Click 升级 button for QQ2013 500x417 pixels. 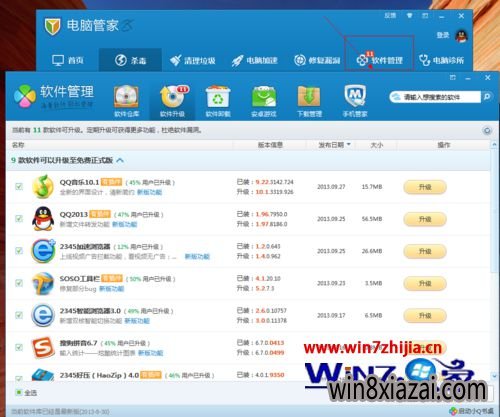pyautogui.click(x=425, y=219)
